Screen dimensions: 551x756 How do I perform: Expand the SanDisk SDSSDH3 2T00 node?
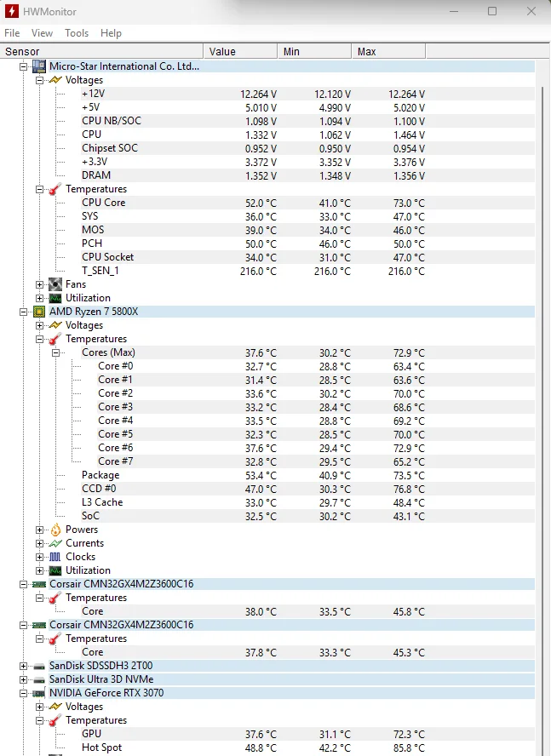pyautogui.click(x=24, y=666)
